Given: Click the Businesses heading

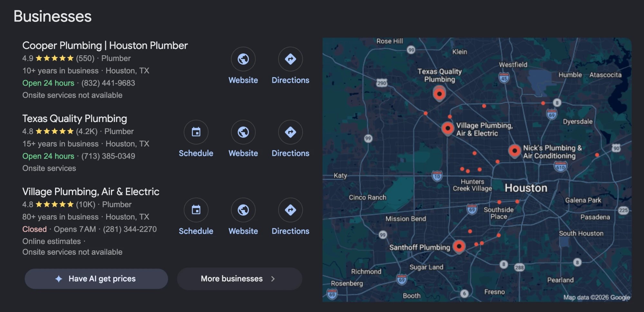Looking at the screenshot, I should (x=52, y=16).
